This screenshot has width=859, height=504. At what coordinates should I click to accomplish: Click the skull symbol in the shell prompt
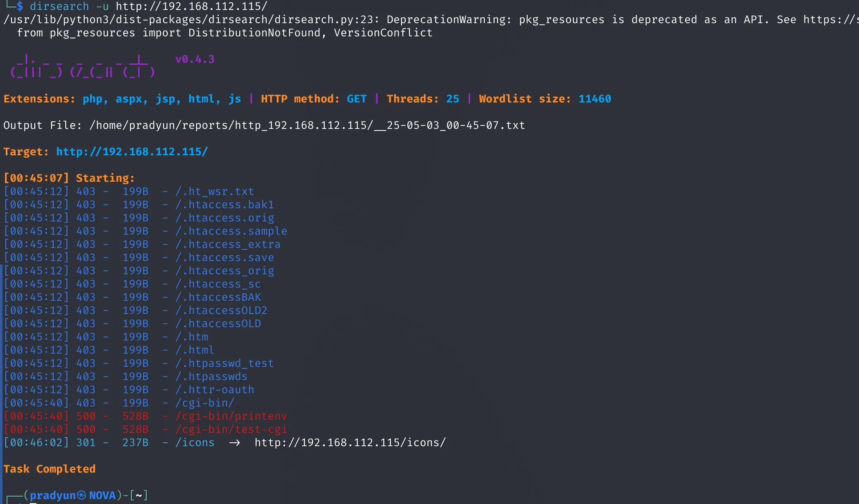82,495
